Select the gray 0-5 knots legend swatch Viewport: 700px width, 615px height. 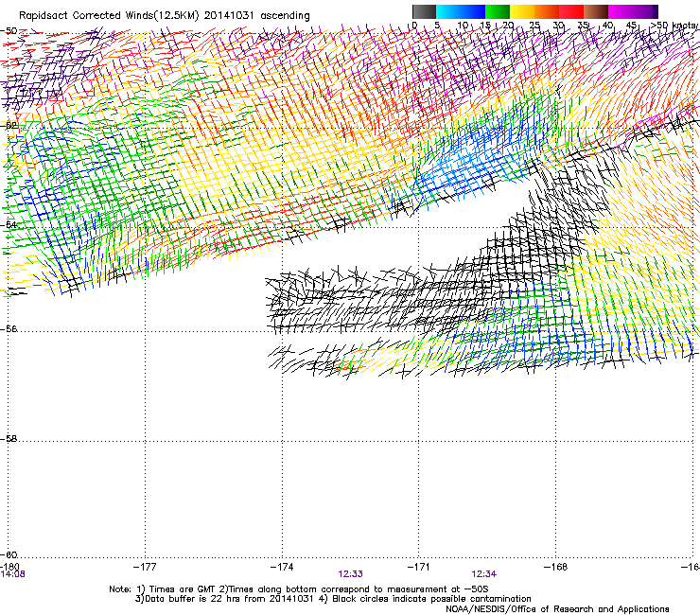click(x=424, y=11)
